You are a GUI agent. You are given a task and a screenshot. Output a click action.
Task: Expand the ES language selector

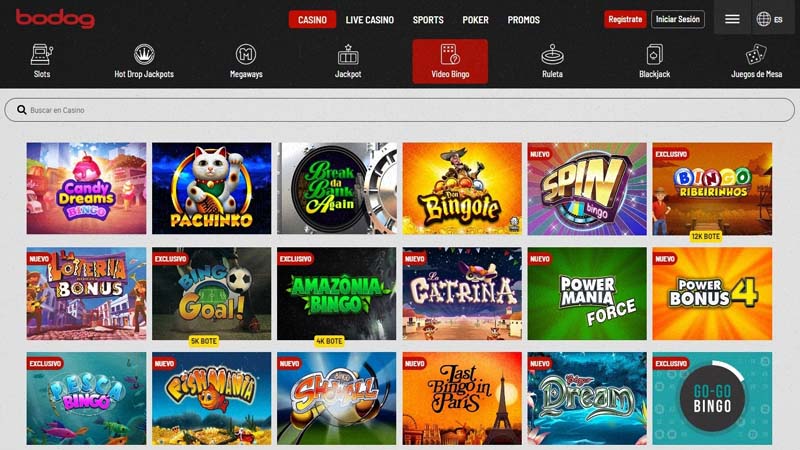coord(769,19)
